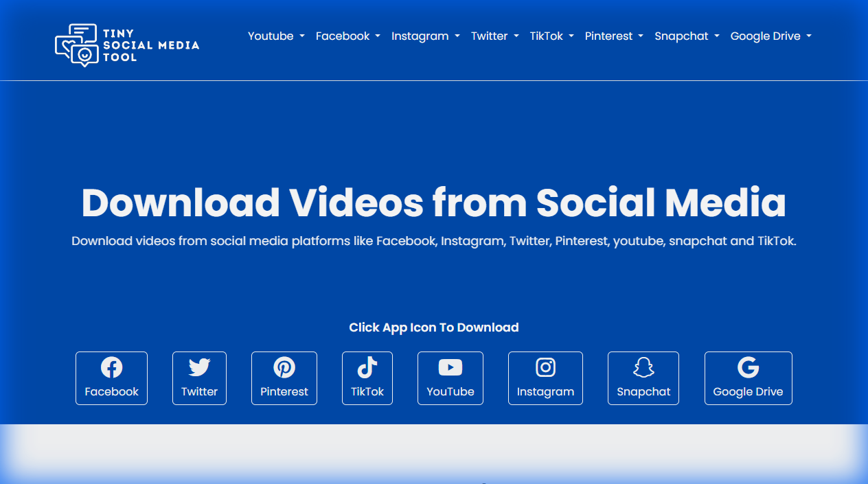868x484 pixels.
Task: Click the Twitter bird icon
Action: (x=199, y=367)
